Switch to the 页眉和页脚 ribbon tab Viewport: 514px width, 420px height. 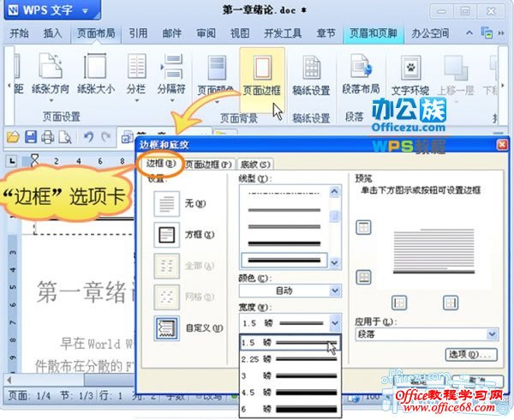[373, 33]
